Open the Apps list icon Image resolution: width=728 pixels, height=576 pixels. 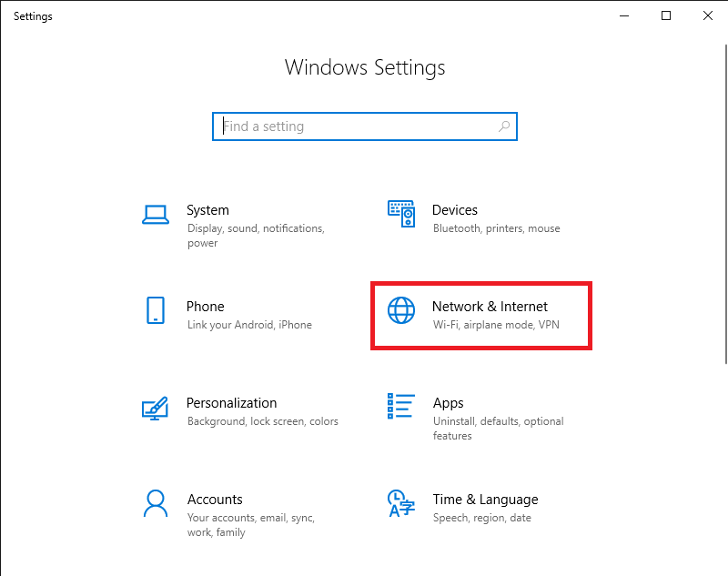point(401,406)
